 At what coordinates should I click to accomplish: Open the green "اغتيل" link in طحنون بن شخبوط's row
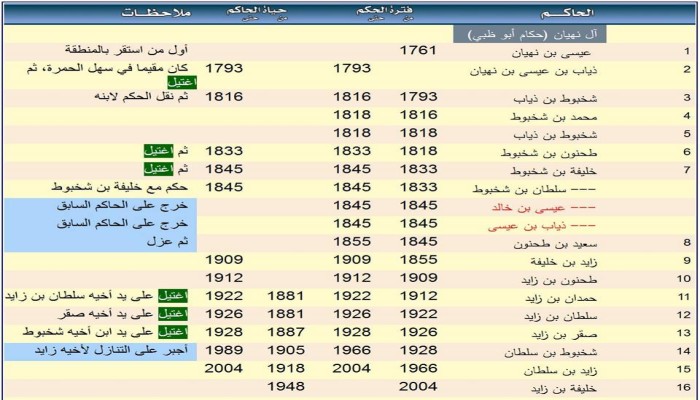158,151
